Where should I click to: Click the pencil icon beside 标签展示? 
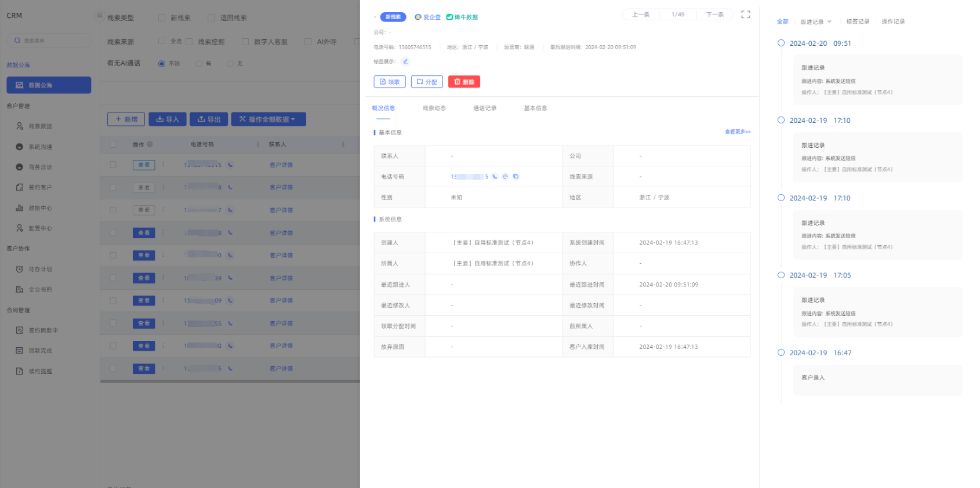tap(405, 61)
